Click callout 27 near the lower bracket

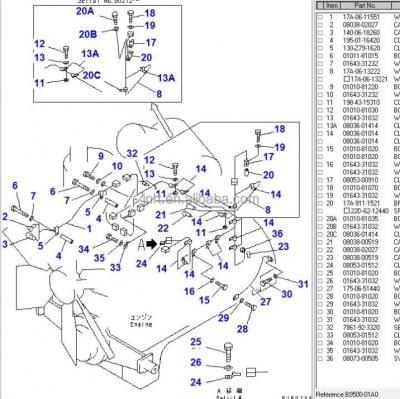[x=265, y=301]
